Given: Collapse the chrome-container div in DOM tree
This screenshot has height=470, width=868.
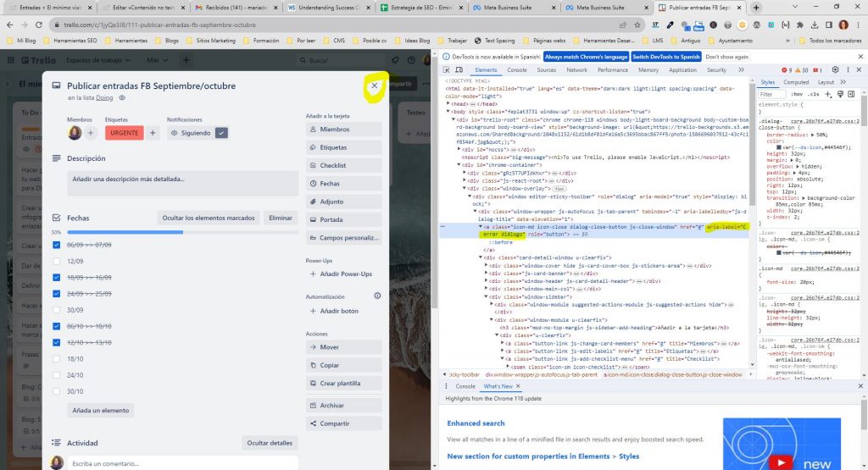Looking at the screenshot, I should click(459, 165).
